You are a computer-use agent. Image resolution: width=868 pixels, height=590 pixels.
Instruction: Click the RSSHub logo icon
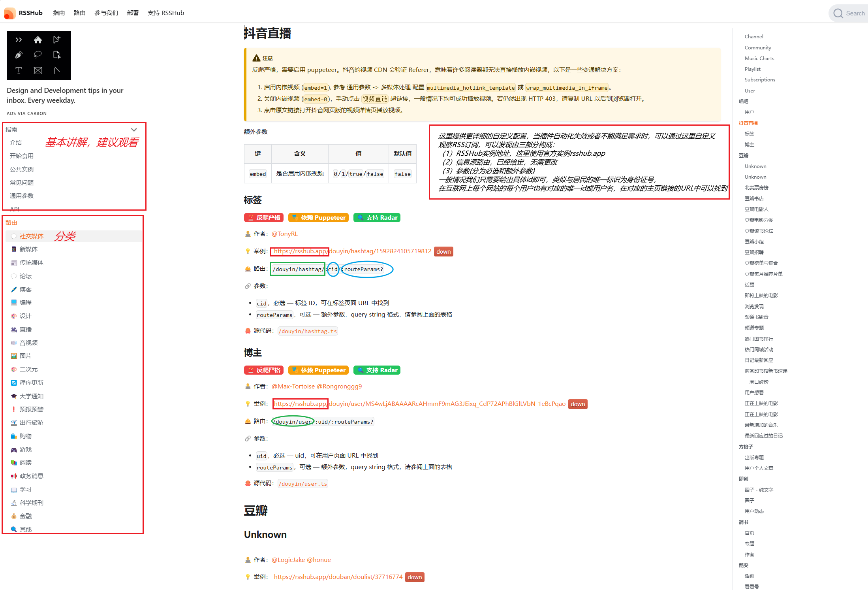click(x=9, y=13)
